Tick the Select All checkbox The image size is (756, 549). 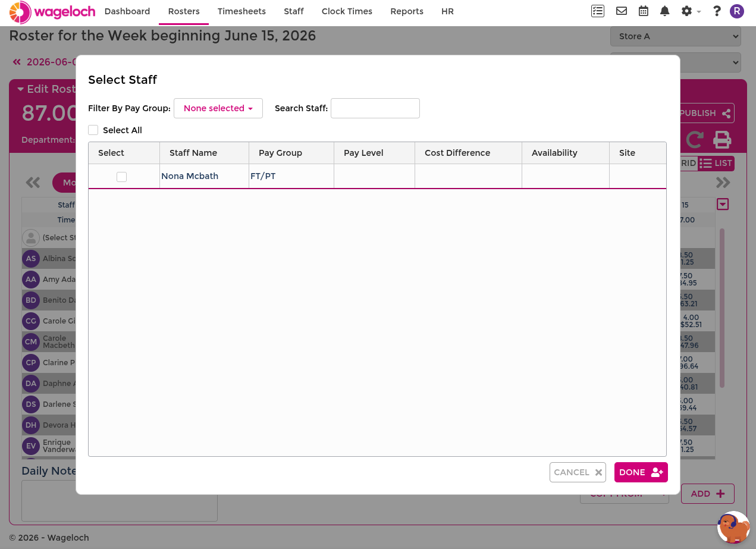pos(93,130)
